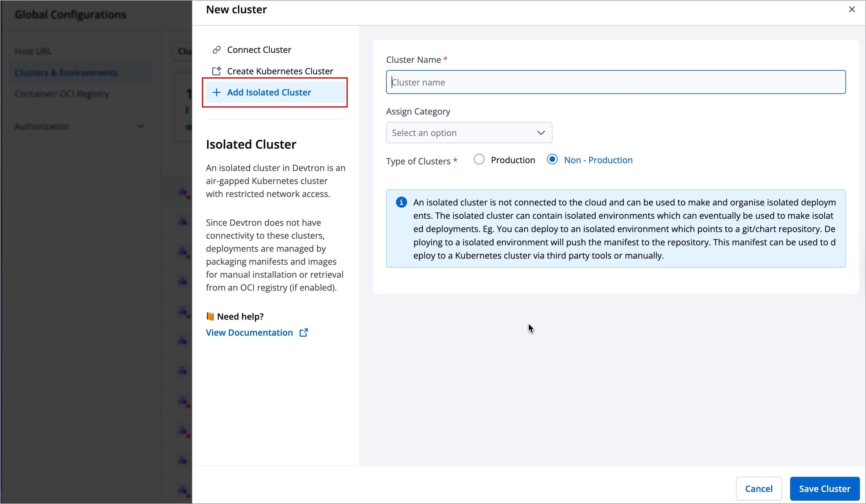
Task: Focus the Cluster name input field
Action: pyautogui.click(x=615, y=82)
